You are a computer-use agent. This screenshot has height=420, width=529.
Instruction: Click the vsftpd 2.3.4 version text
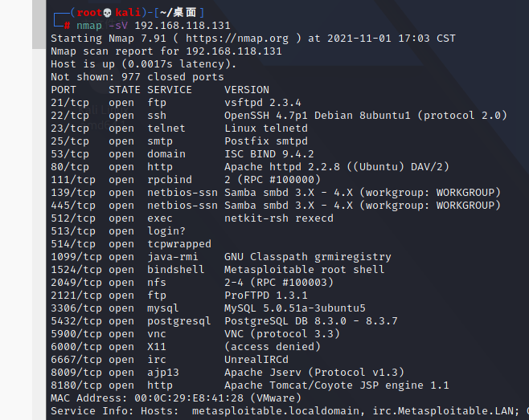coord(263,103)
